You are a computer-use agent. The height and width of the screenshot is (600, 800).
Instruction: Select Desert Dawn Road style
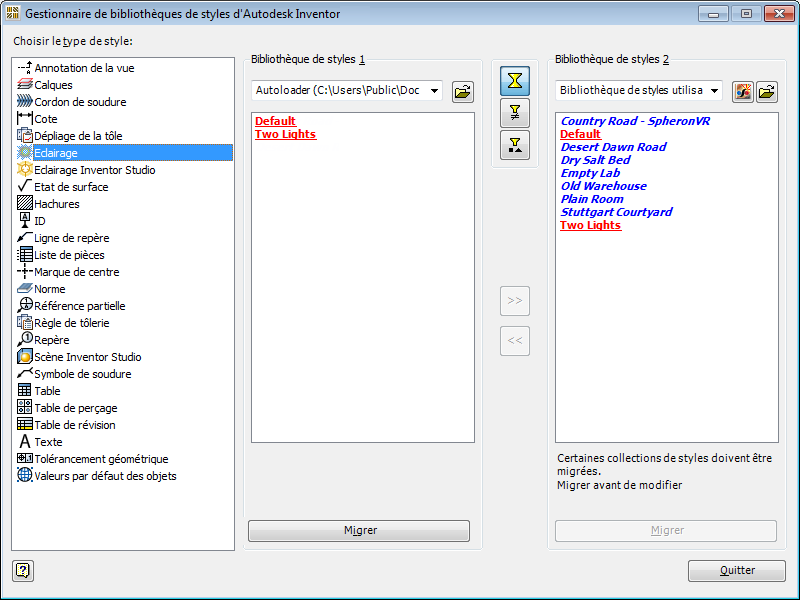click(x=613, y=147)
